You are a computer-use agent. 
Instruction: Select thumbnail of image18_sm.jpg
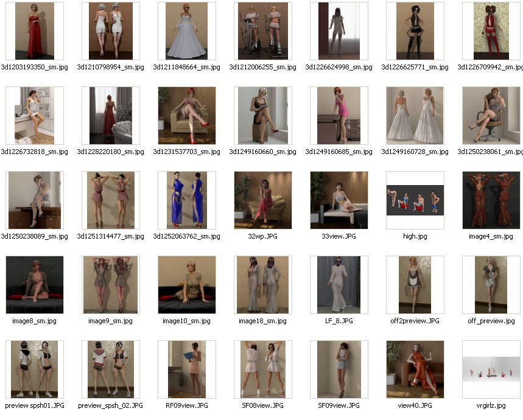263,285
